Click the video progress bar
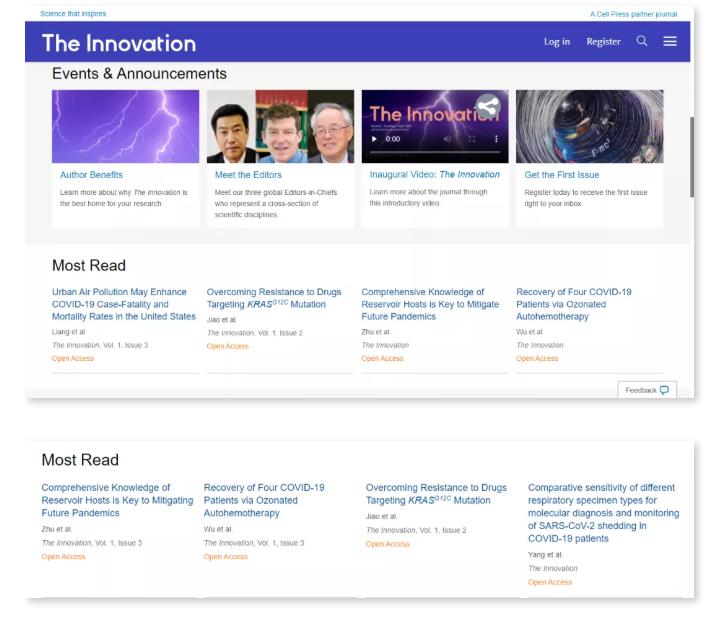This screenshot has height=618, width=728. pyautogui.click(x=435, y=152)
